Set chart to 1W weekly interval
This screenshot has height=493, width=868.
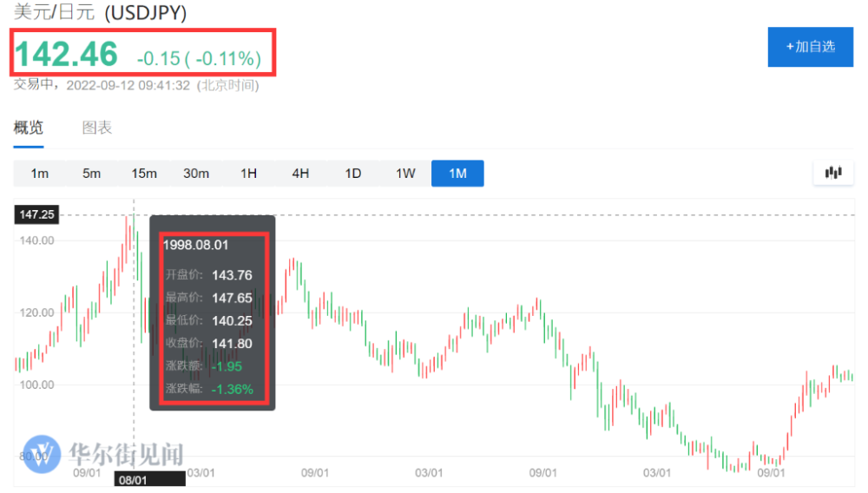click(405, 174)
